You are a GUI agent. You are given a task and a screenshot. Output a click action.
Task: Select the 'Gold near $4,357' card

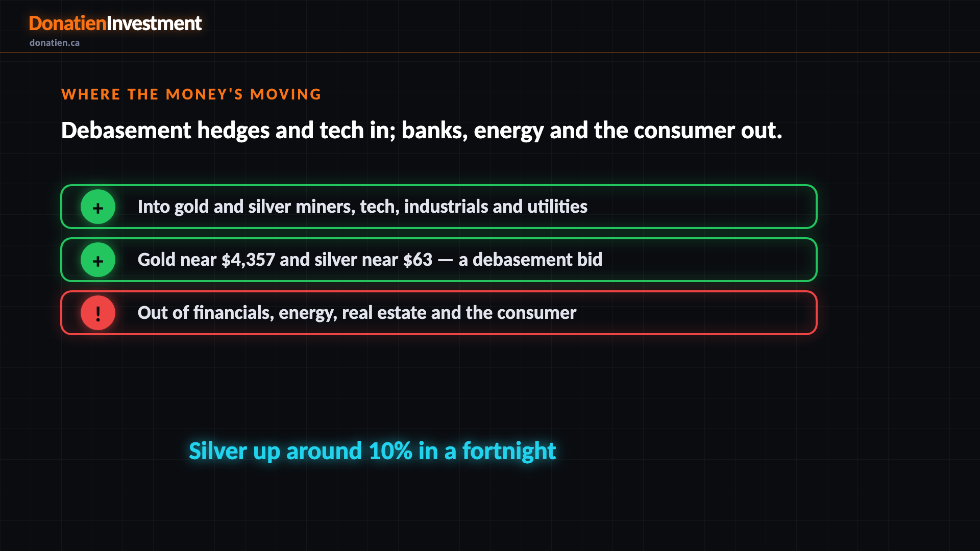[x=439, y=260]
